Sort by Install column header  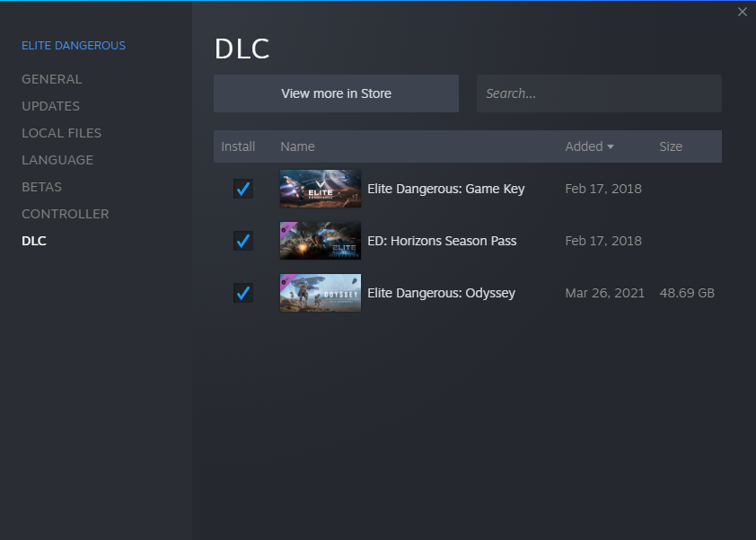point(238,146)
